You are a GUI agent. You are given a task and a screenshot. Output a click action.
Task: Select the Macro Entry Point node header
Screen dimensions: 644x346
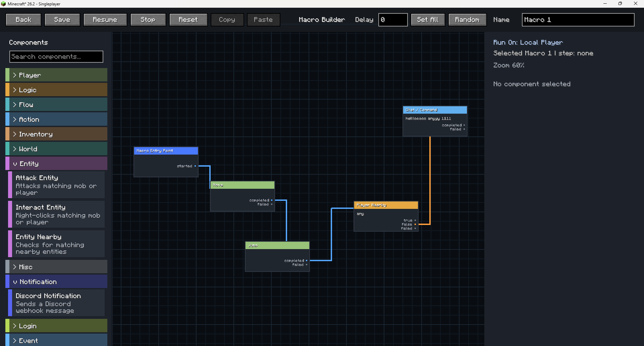pos(166,151)
